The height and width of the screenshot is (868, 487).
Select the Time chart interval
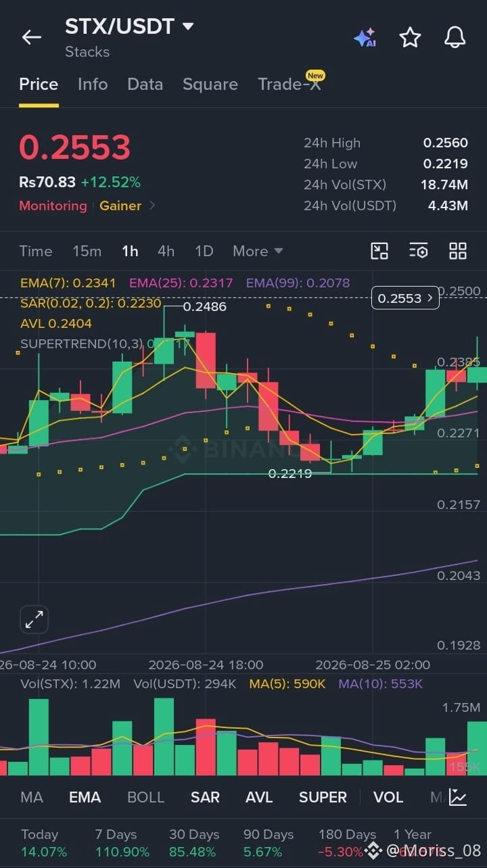pos(36,251)
